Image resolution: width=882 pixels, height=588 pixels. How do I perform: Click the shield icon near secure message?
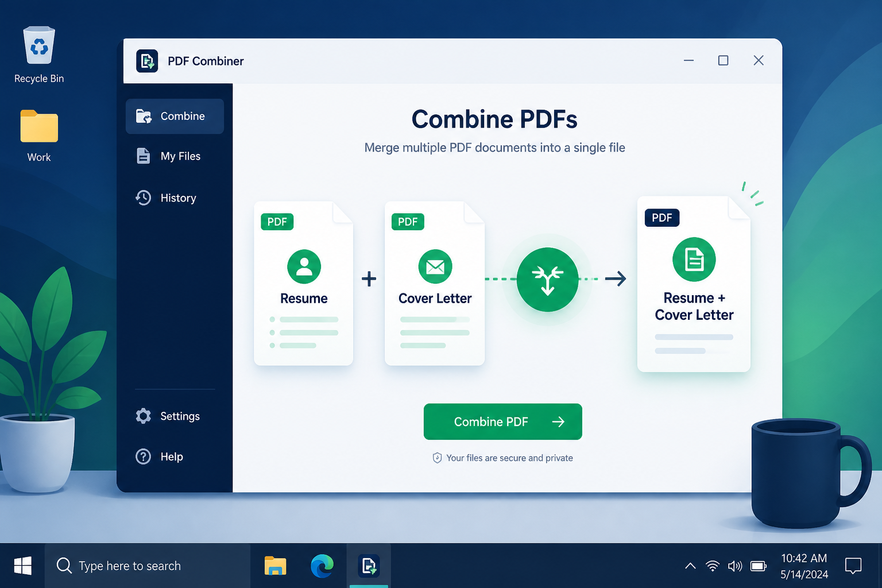point(437,458)
